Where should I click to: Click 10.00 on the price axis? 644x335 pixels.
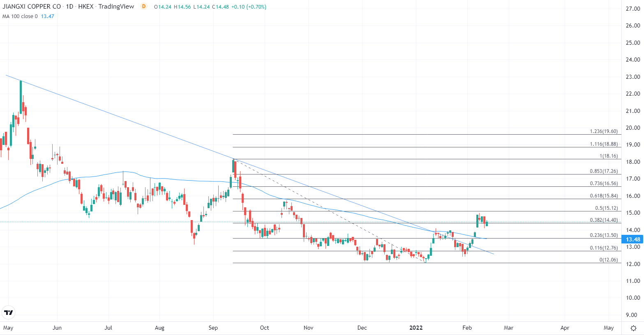tap(633, 298)
